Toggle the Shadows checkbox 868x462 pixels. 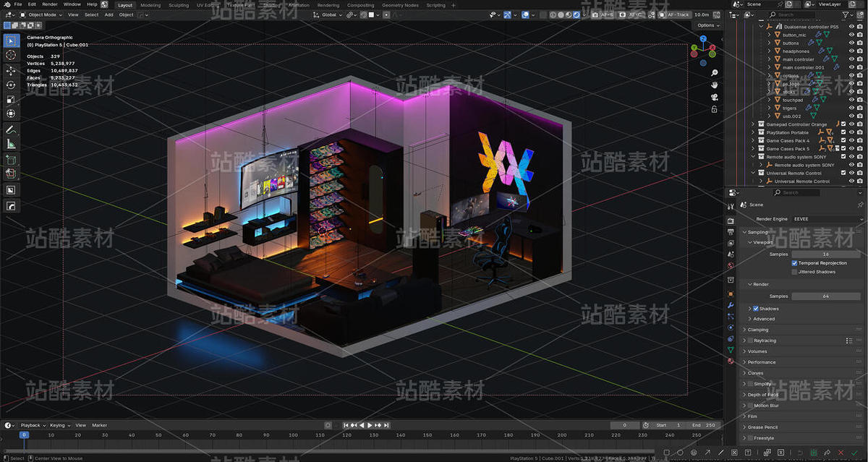point(756,309)
